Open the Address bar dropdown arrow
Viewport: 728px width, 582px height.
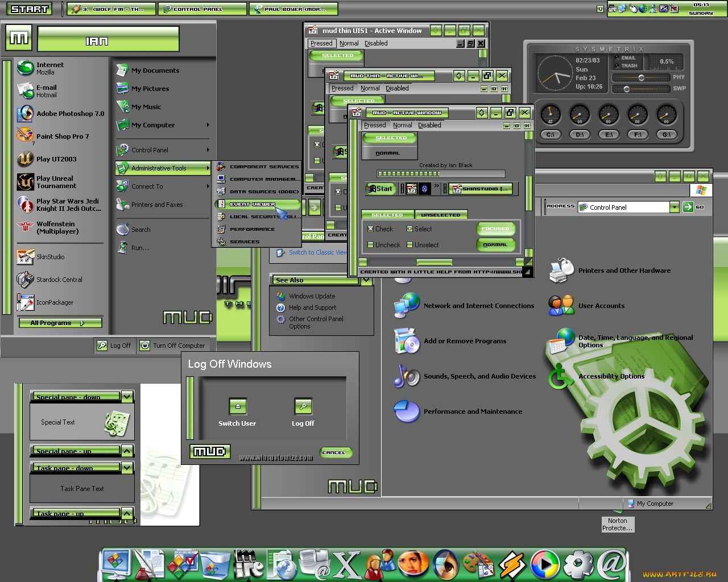(674, 207)
